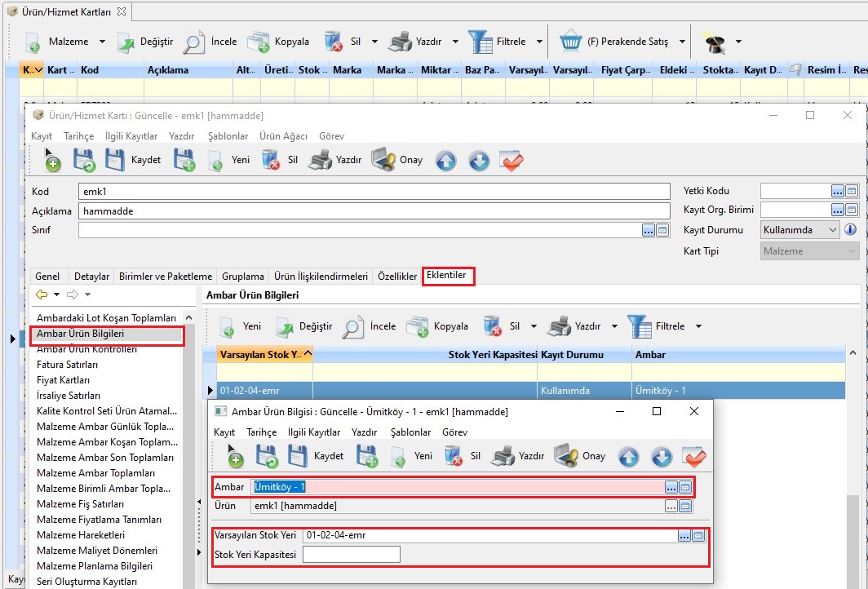Click the red checkmark icon in Ürün/Hizmet Kartı toolbar

coord(511,161)
